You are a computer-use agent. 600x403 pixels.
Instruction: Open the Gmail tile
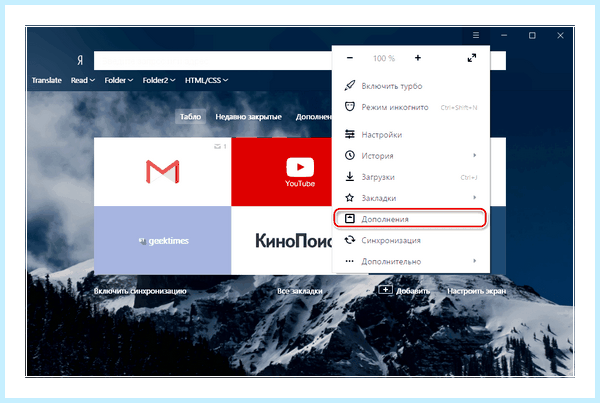(162, 172)
